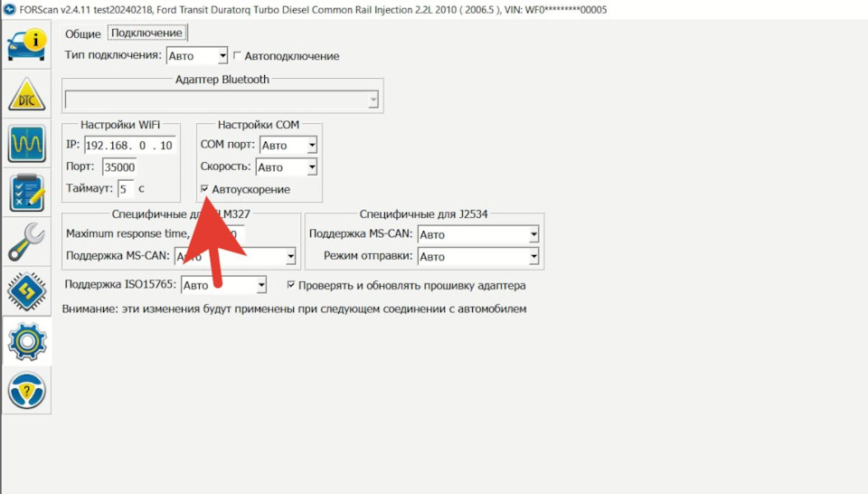868x494 pixels.
Task: Click the Специфичные для J2534 group title
Action: (423, 214)
